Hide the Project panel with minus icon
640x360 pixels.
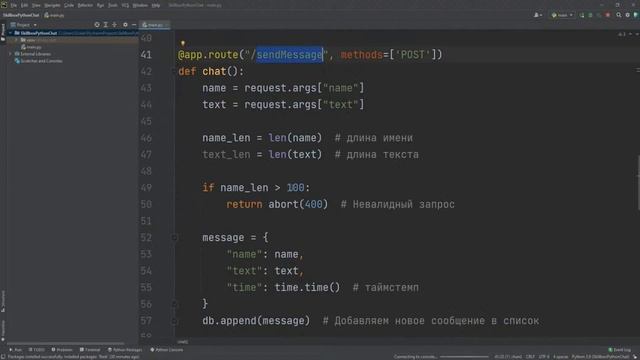coord(134,25)
